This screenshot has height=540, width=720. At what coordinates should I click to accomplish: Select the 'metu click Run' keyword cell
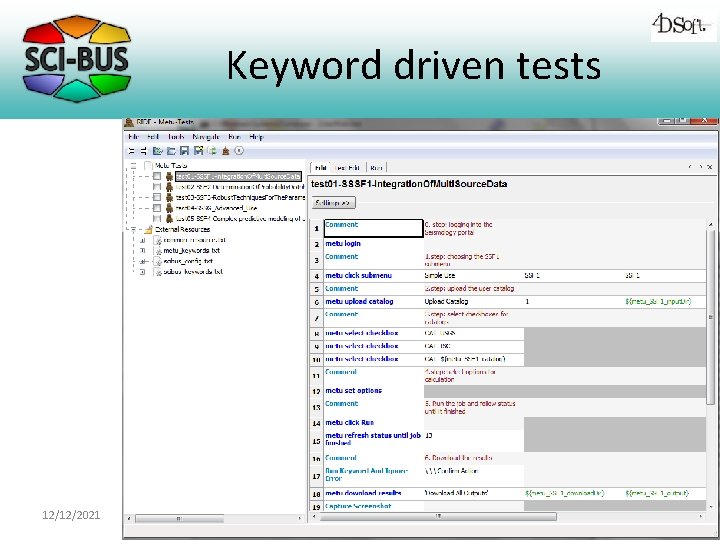click(x=374, y=422)
